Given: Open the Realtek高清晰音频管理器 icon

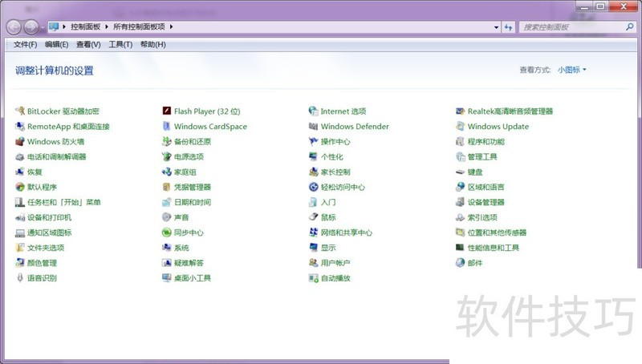Looking at the screenshot, I should [460, 111].
